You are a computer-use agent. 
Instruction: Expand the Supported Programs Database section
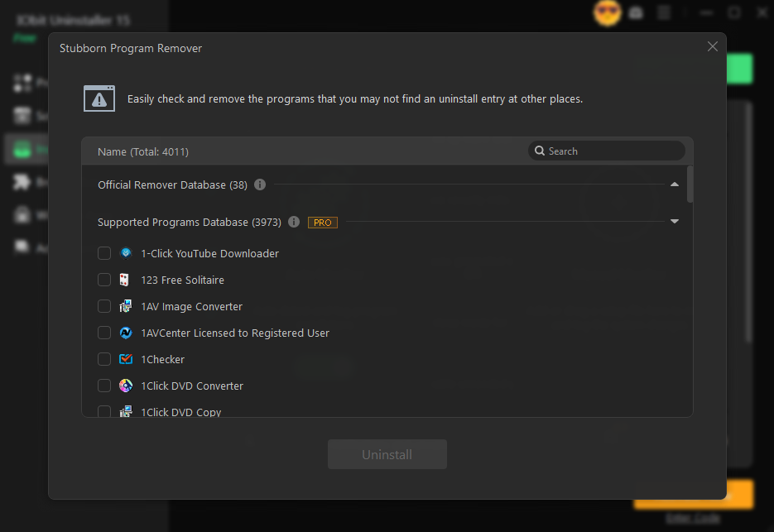674,222
